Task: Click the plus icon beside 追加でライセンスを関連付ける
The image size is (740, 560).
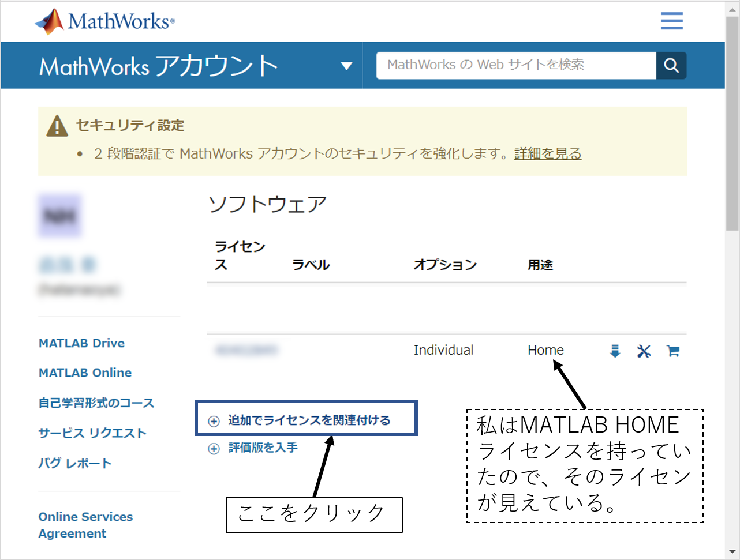Action: click(214, 421)
